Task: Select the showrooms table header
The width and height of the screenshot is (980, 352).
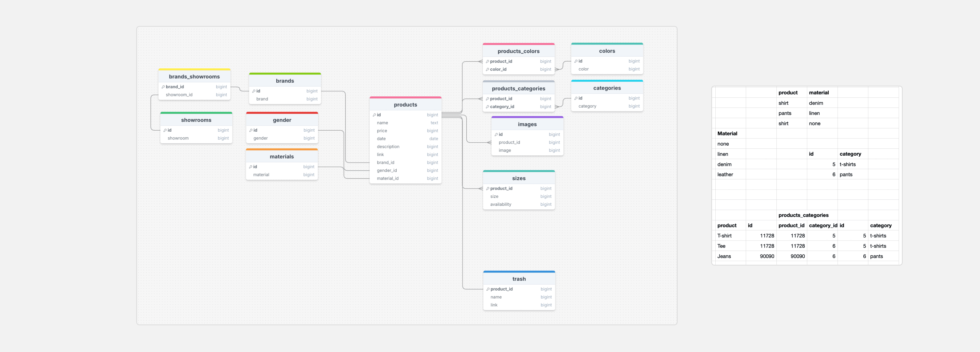Action: (196, 120)
